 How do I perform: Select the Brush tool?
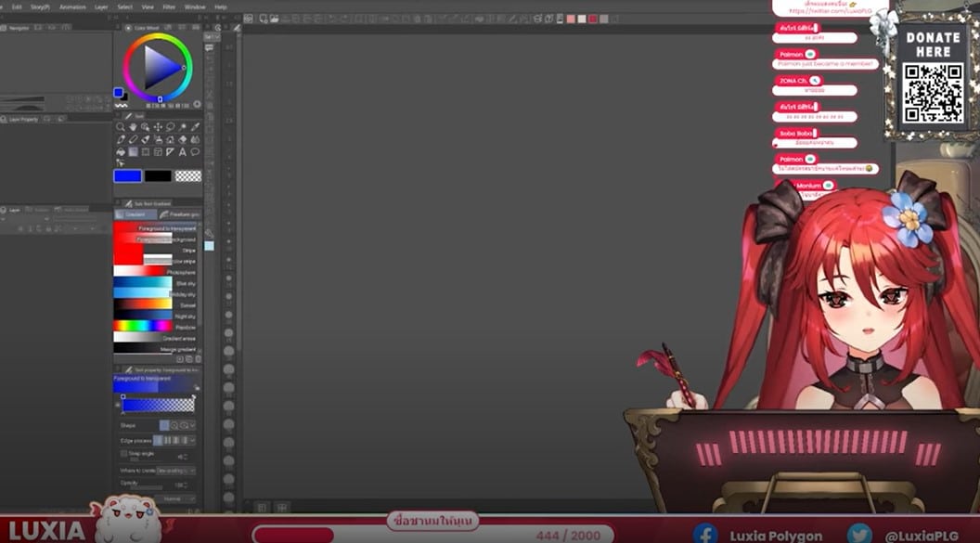(x=145, y=139)
